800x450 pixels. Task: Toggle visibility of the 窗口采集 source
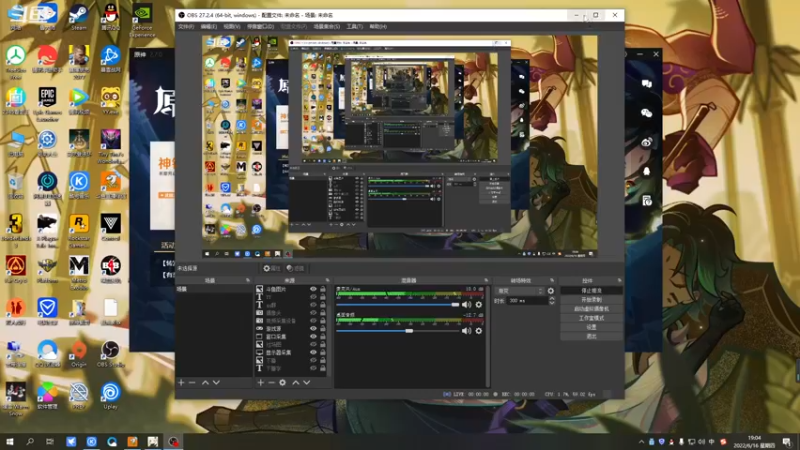tap(313, 337)
